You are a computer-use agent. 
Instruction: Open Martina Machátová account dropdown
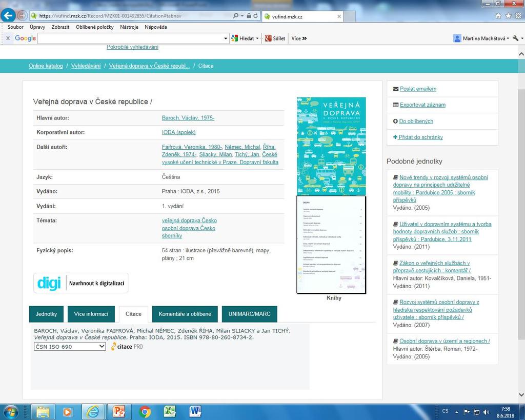(481, 38)
